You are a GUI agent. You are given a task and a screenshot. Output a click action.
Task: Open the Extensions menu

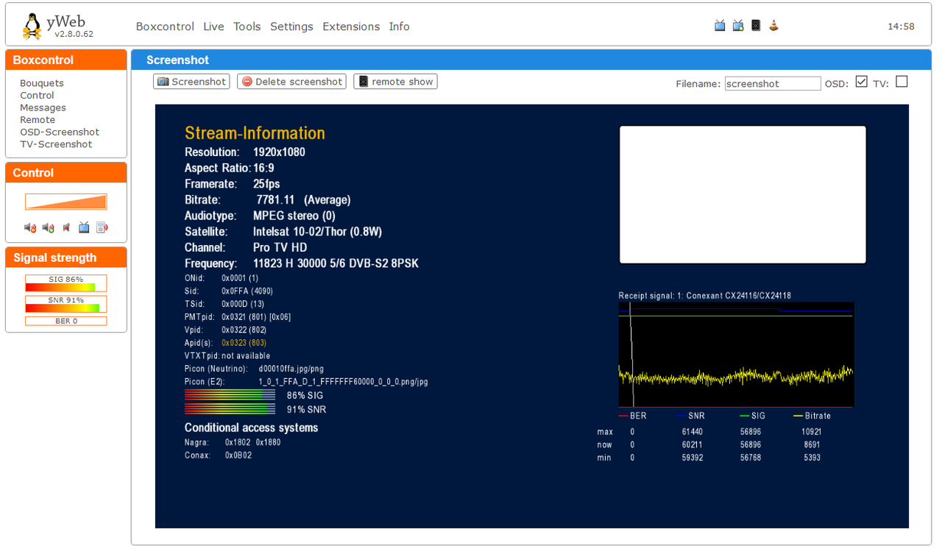point(351,26)
